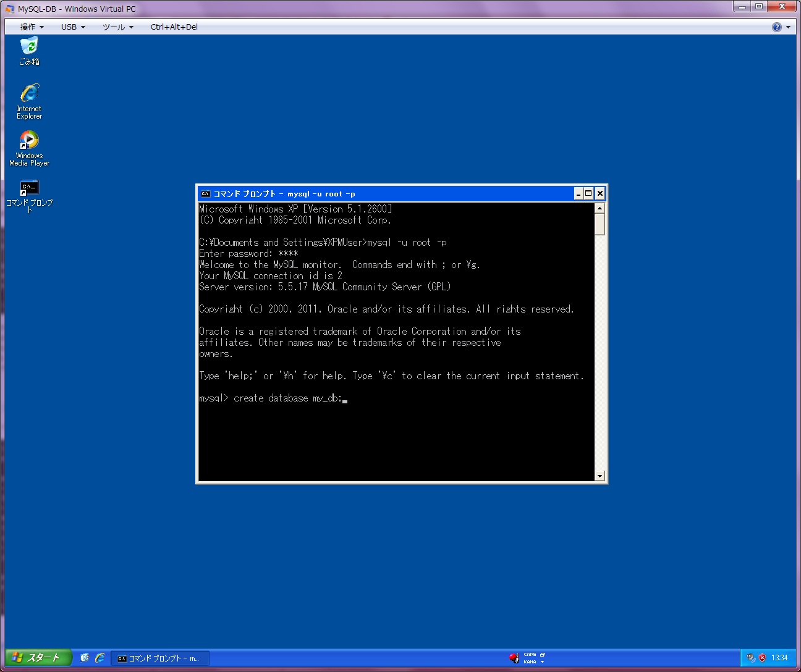Expand the USB dropdown menu
Image resolution: width=801 pixels, height=672 pixels.
[x=73, y=27]
